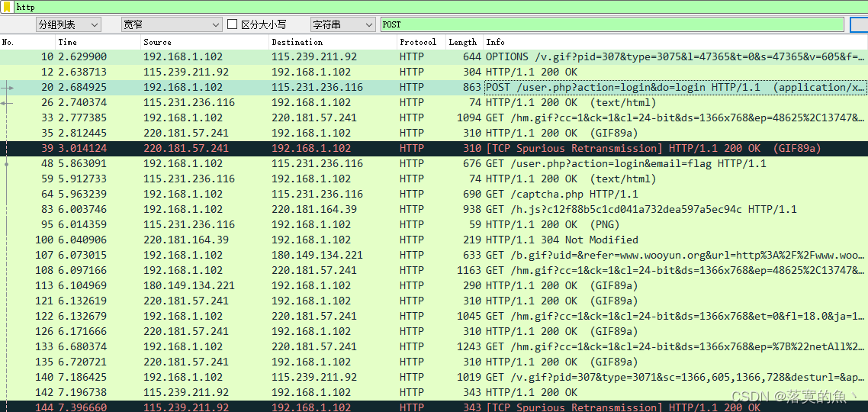Open the 字符串 search type dropdown
The width and height of the screenshot is (868, 412).
[x=342, y=24]
